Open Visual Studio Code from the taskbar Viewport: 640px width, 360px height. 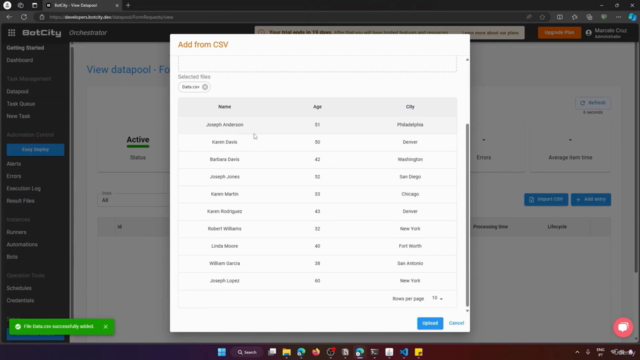coord(404,352)
